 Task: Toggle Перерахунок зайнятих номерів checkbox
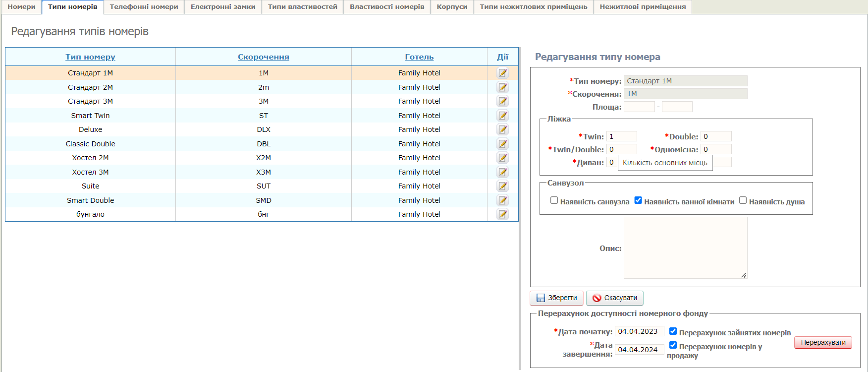click(x=673, y=331)
